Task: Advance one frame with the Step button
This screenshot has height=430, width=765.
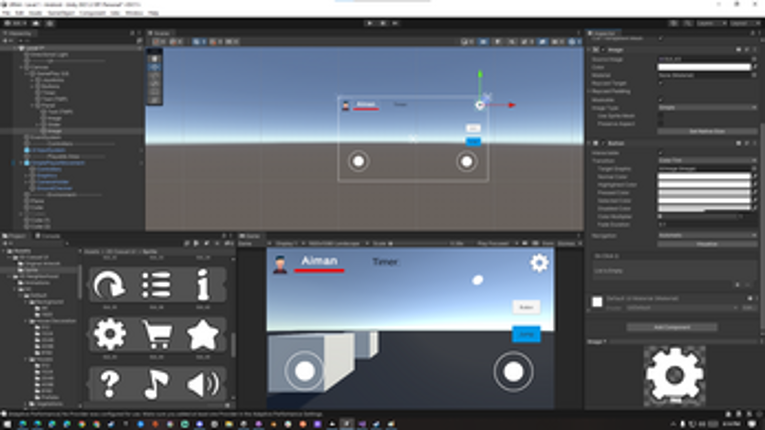Action: (x=395, y=23)
